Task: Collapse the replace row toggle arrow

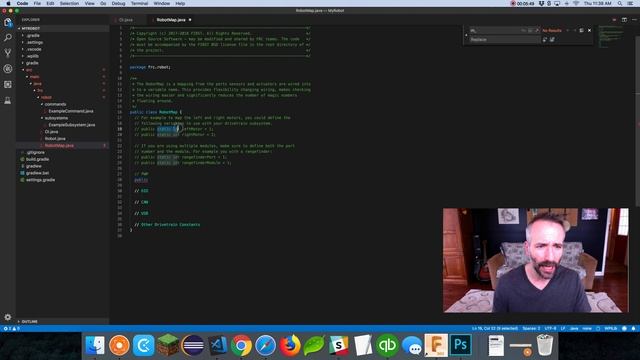Action: tap(466, 35)
